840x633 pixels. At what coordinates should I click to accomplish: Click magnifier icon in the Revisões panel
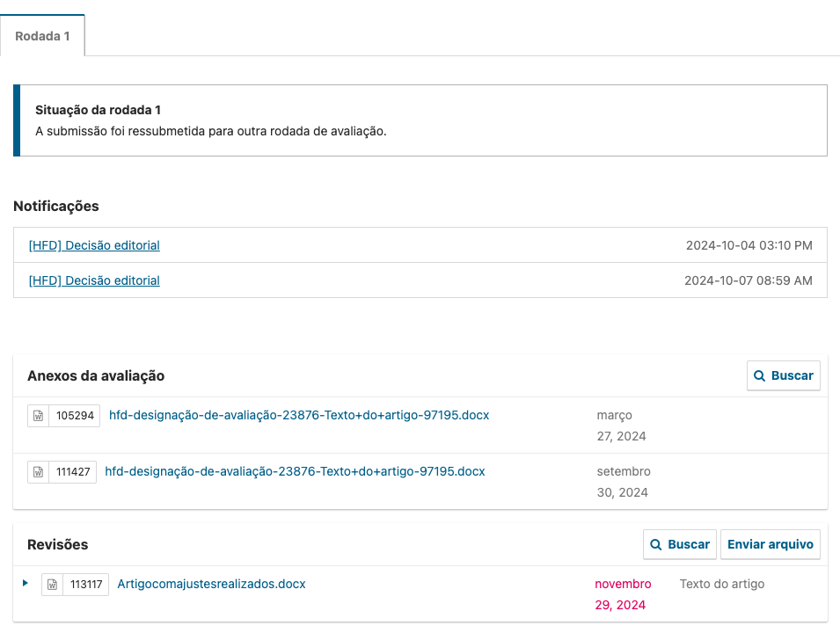[656, 544]
